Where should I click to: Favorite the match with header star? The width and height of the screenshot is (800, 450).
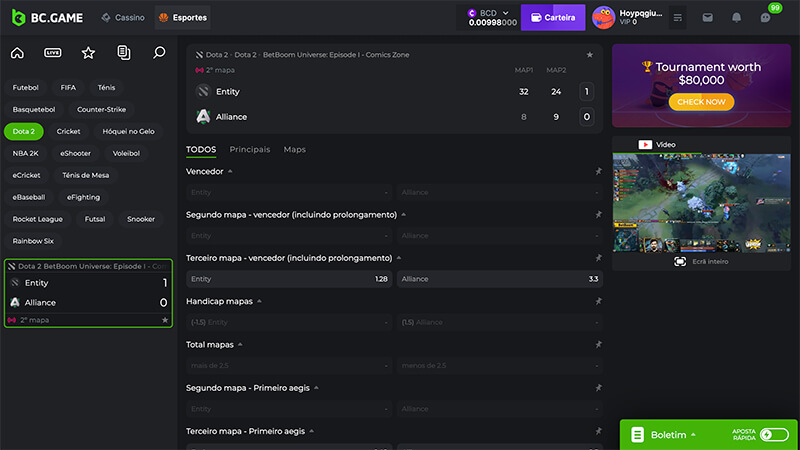[589, 55]
